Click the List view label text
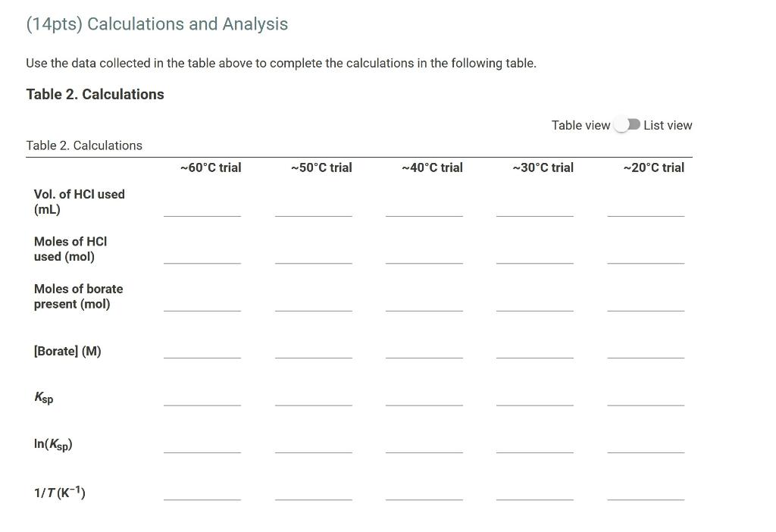Screen dimensions: 776x532 [x=668, y=125]
